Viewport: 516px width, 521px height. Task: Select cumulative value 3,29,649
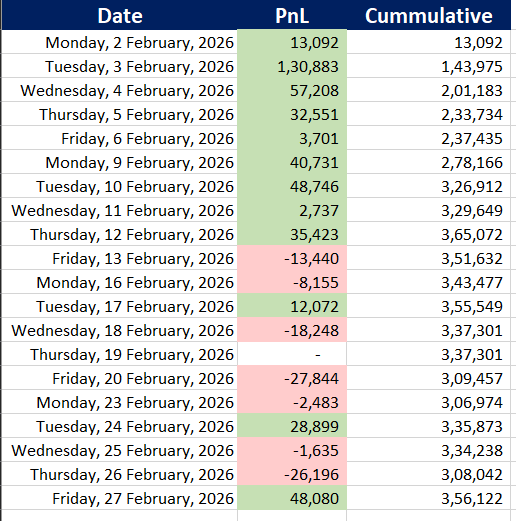429,210
